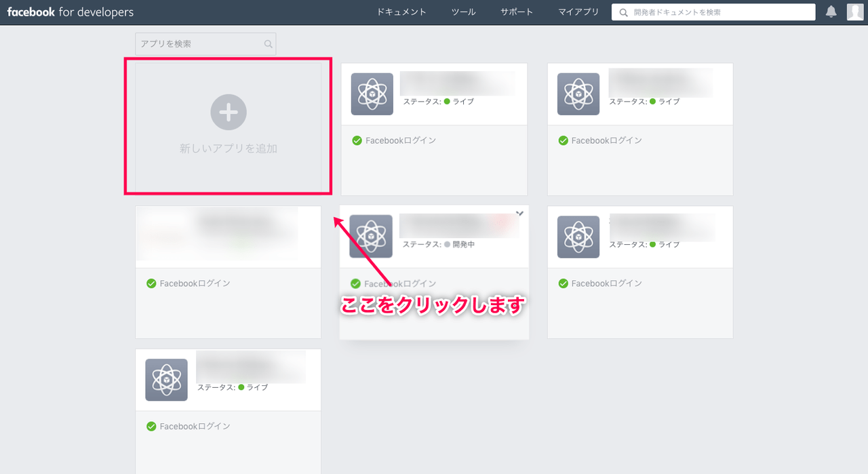Focus the 開発者ドキュメントを検索 field

click(x=713, y=12)
